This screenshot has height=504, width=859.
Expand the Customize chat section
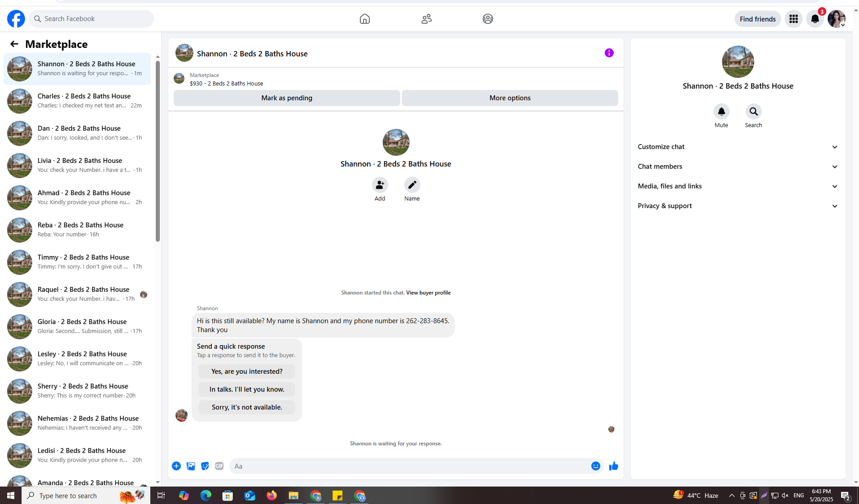(738, 147)
